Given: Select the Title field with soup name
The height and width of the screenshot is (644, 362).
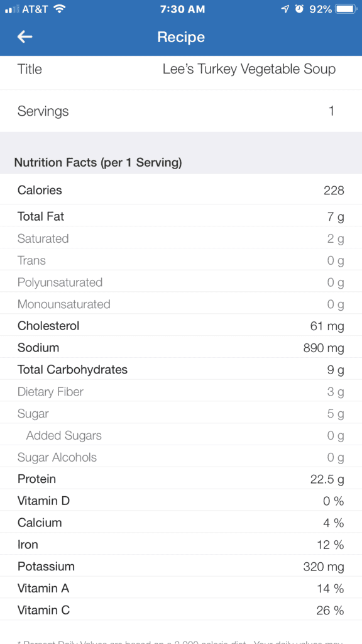Looking at the screenshot, I should point(181,69).
